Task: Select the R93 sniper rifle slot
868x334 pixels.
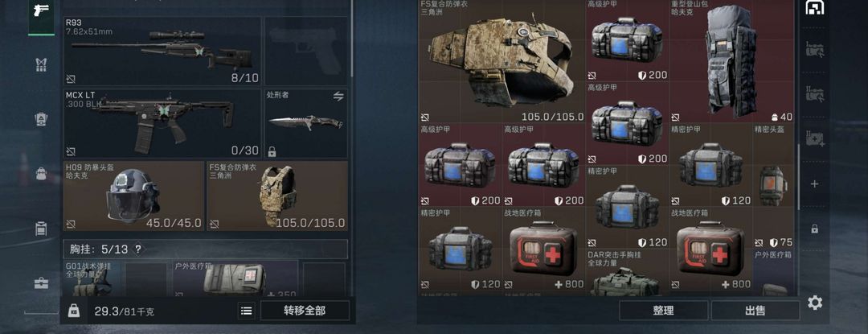Action: 162,51
